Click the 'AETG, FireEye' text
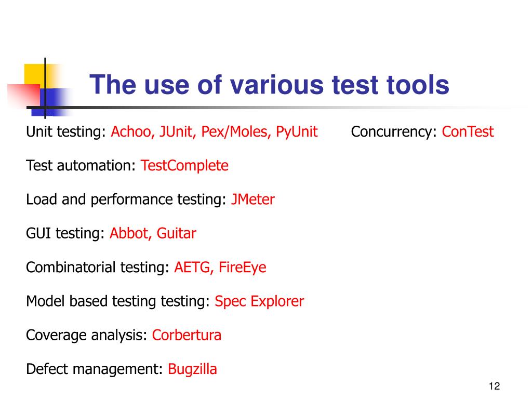This screenshot has height=399, width=532. pos(220,268)
